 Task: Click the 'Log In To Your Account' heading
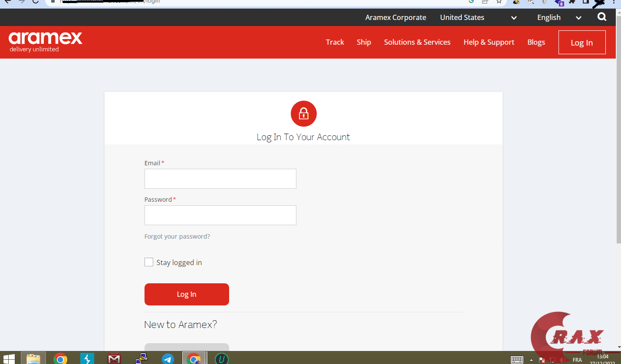point(303,137)
